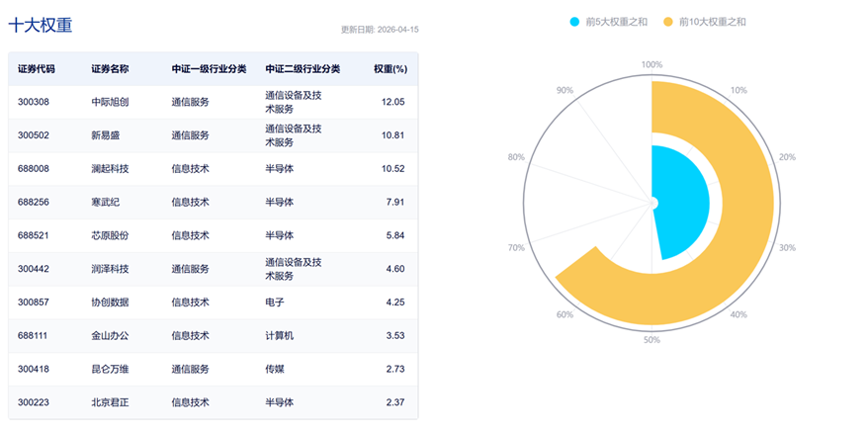Open the 澜起科技 row
Screen dimensions: 868x433
(x=110, y=169)
